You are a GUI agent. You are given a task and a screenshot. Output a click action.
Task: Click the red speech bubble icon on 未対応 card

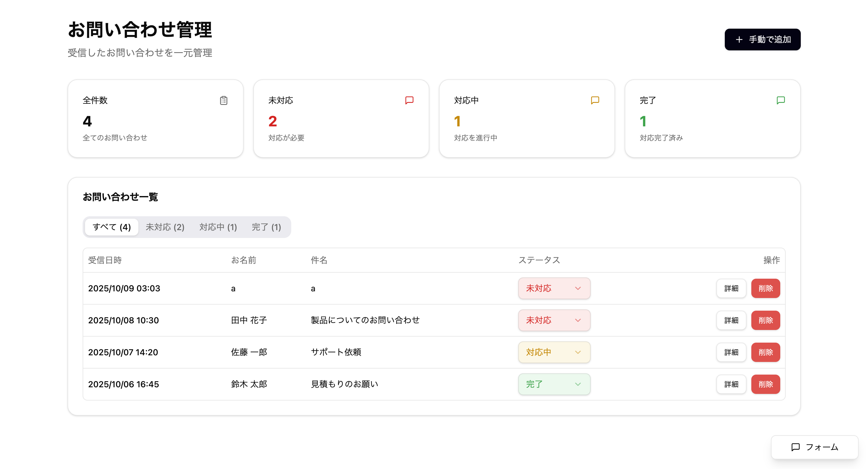[x=409, y=100]
